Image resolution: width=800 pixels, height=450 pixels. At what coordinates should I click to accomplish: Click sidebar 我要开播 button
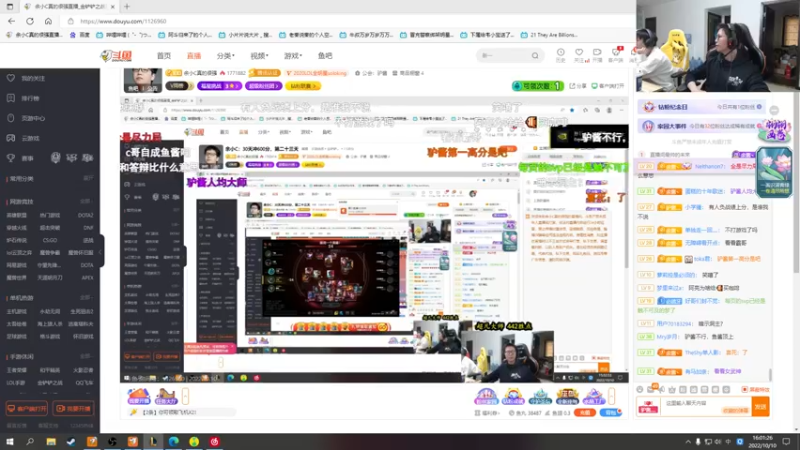coord(73,408)
